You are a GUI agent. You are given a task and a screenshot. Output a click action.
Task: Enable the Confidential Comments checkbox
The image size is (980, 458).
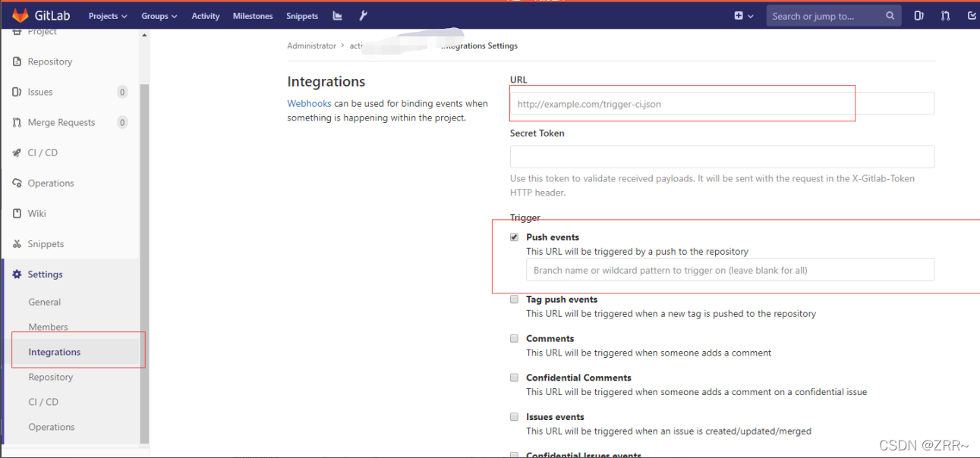[x=515, y=378]
